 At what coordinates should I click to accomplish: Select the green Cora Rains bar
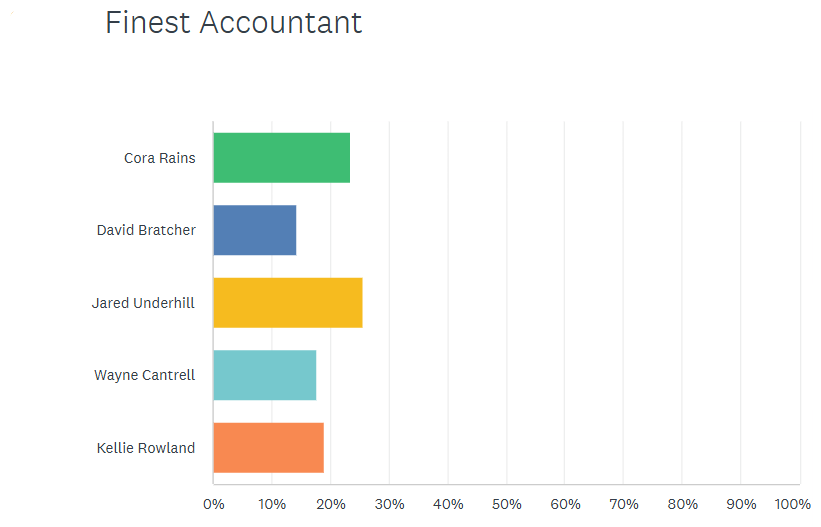281,158
